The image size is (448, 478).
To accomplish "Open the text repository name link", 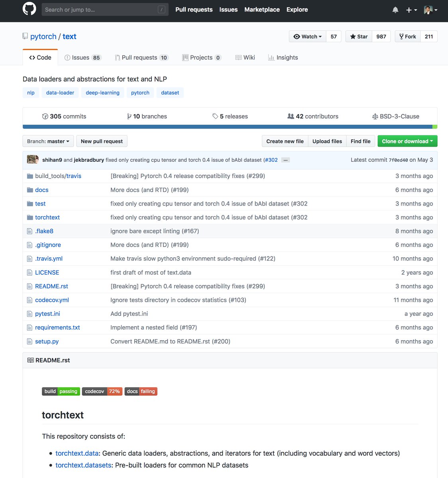I will tap(69, 37).
